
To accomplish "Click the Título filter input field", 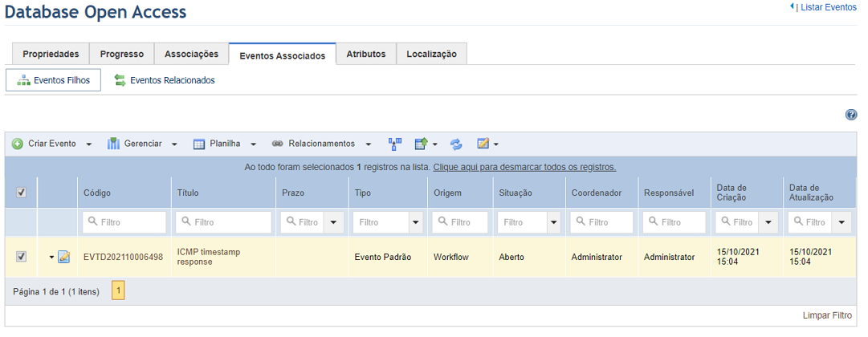I will coord(224,222).
